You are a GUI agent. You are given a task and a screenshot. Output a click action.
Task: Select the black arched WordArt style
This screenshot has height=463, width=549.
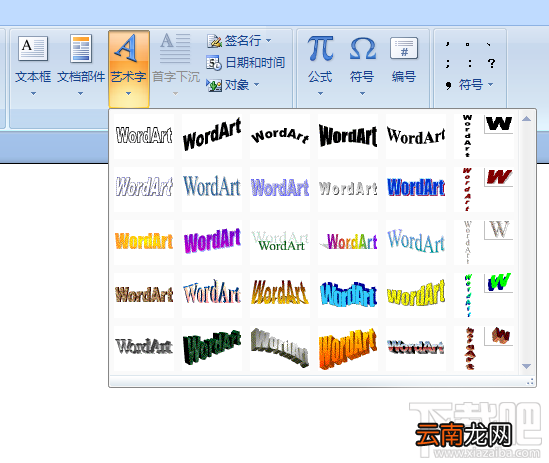pyautogui.click(x=280, y=136)
